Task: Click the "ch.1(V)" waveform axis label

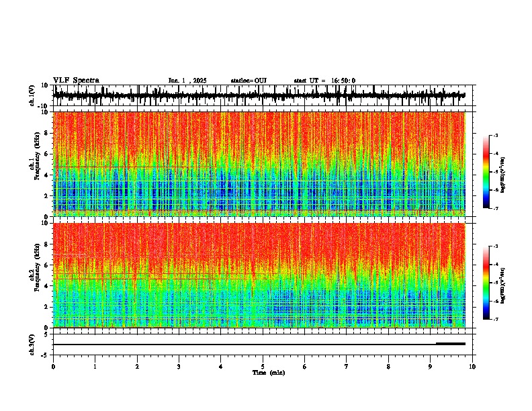Action: click(32, 95)
